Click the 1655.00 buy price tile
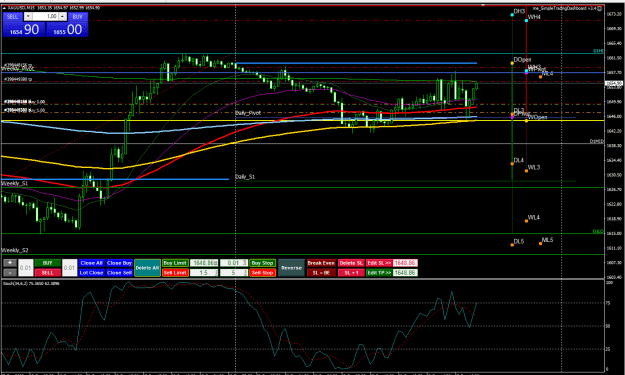The image size is (625, 375). click(67, 29)
